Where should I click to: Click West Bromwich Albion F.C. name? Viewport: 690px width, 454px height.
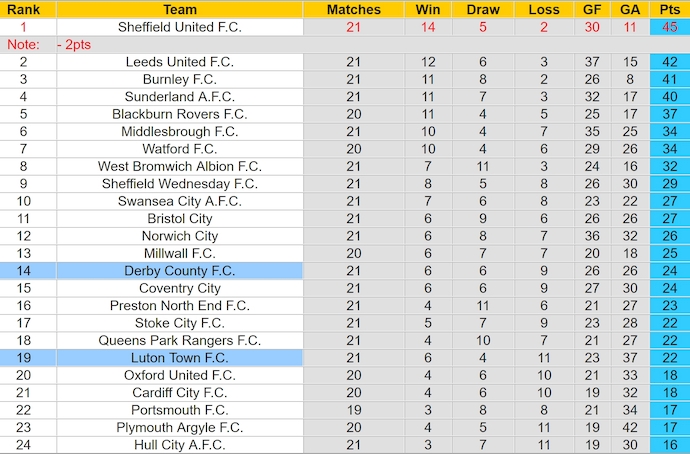[180, 166]
